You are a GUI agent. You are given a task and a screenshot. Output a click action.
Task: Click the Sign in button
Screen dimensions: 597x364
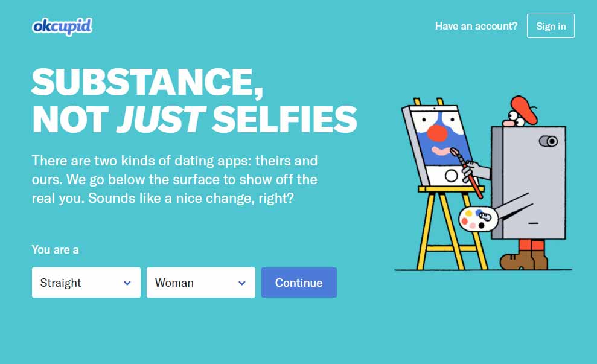click(x=551, y=26)
